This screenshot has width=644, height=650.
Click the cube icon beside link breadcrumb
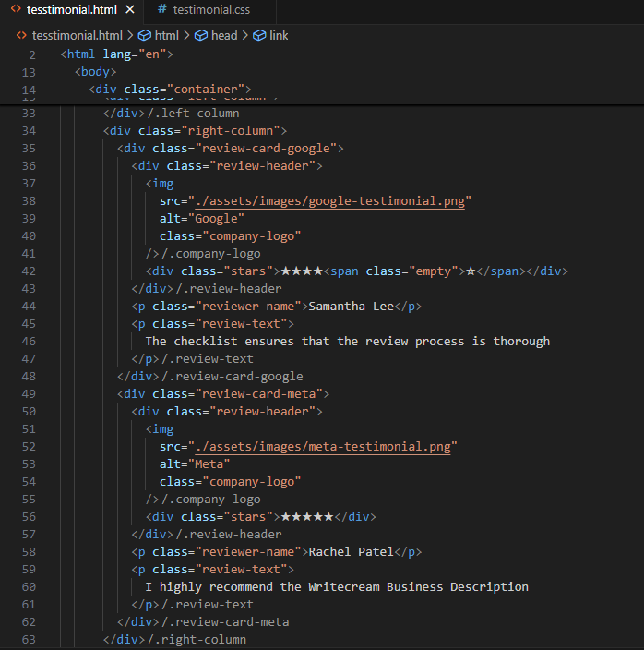tap(259, 36)
